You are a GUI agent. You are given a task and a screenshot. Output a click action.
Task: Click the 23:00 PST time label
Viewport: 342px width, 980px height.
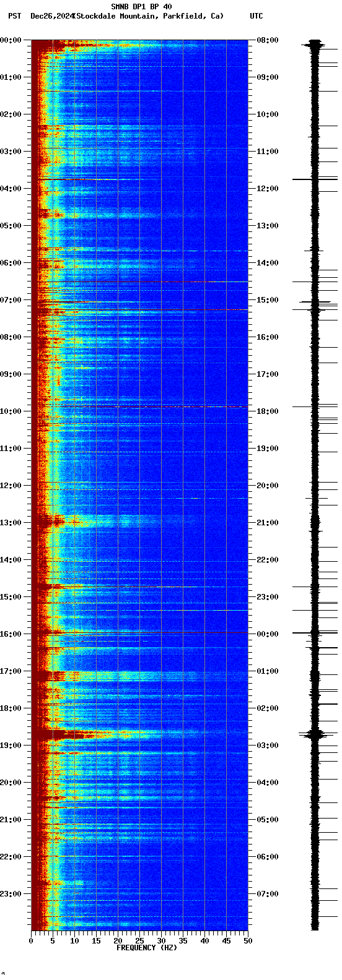point(11,894)
